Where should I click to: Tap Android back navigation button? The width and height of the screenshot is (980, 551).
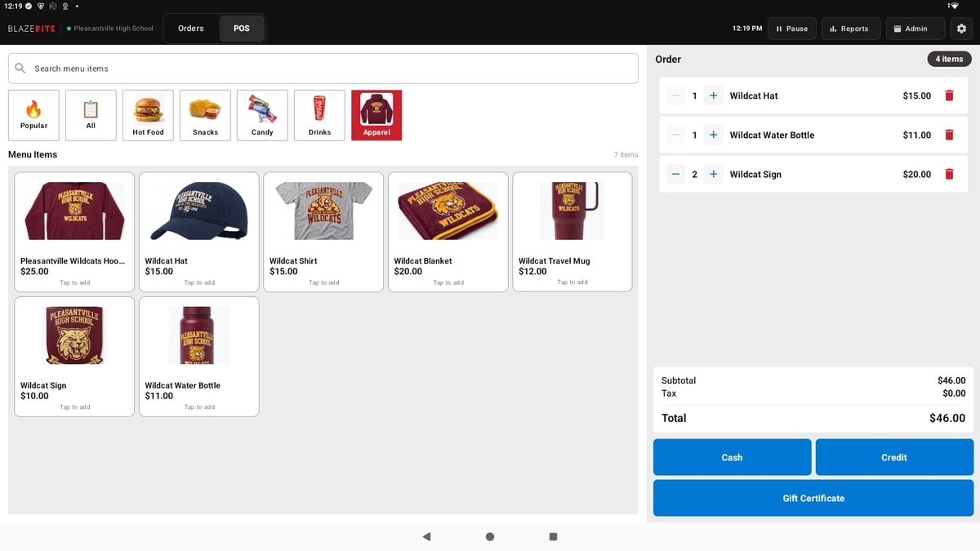[426, 536]
